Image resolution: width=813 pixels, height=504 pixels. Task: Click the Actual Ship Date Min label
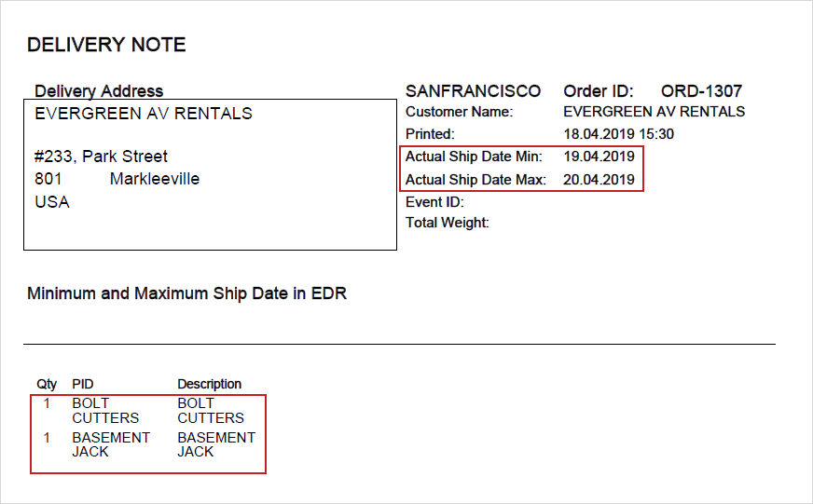(x=474, y=157)
